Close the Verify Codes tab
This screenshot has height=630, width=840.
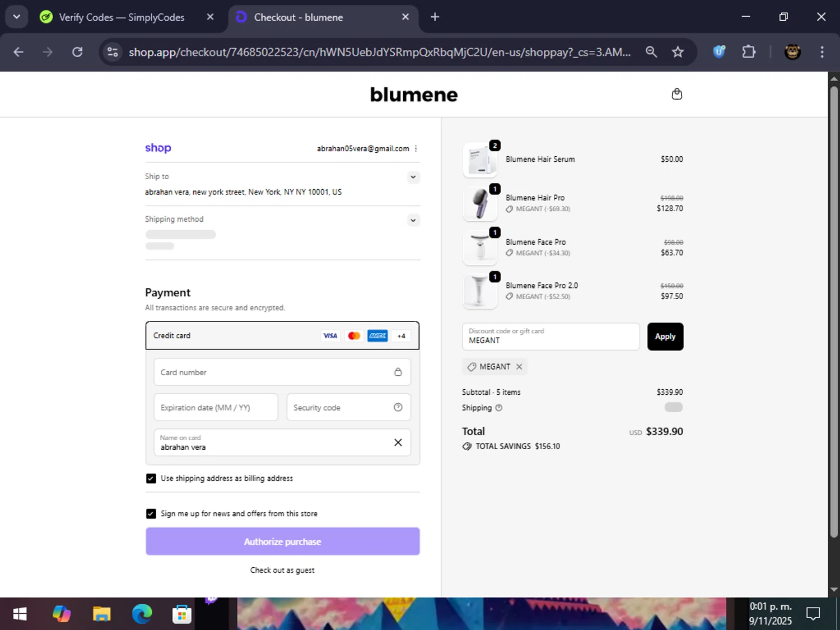(210, 17)
